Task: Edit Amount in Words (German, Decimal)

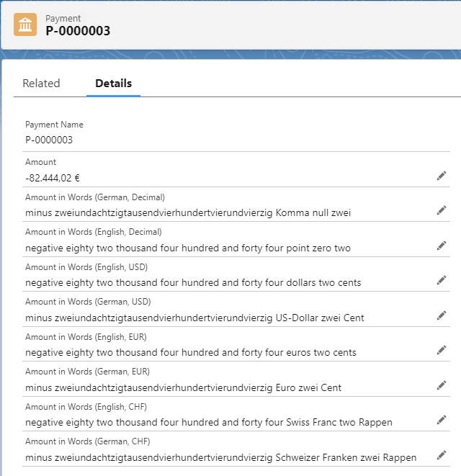Action: point(442,210)
